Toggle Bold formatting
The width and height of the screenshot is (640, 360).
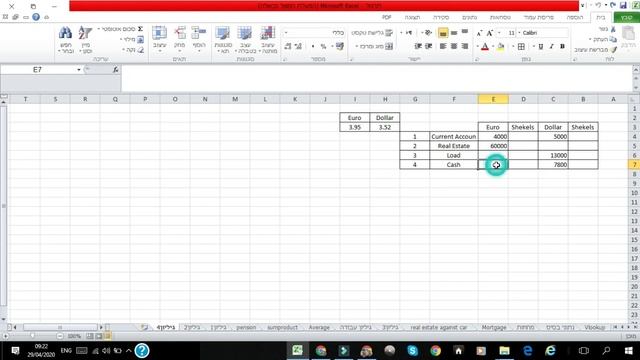(562, 47)
